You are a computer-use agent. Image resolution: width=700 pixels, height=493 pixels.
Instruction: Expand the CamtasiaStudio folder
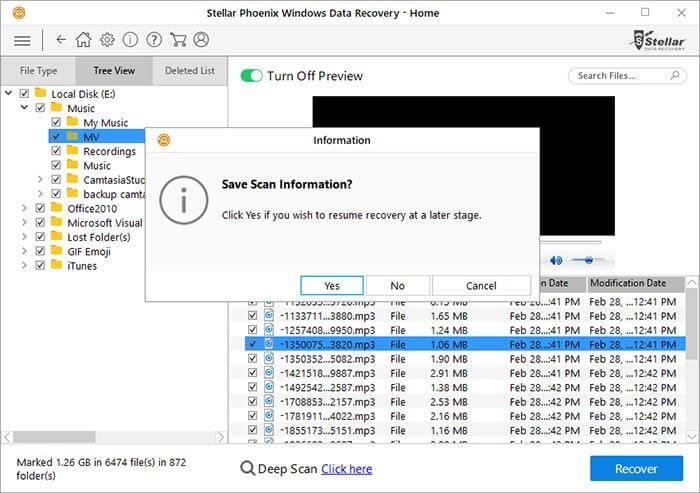(40, 180)
